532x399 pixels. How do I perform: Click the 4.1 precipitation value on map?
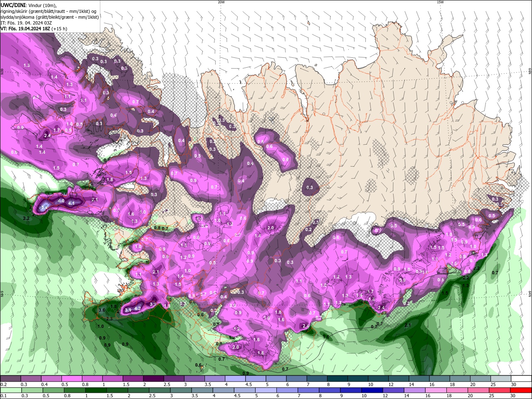click(x=71, y=203)
